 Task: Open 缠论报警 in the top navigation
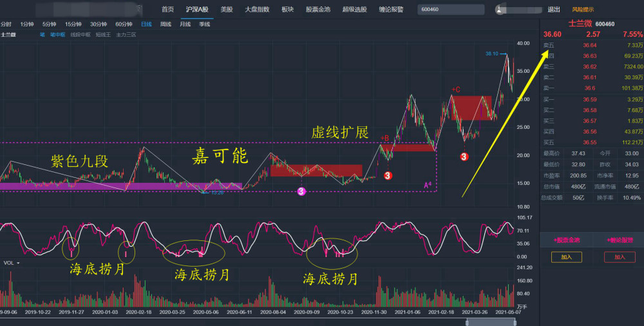tap(391, 10)
